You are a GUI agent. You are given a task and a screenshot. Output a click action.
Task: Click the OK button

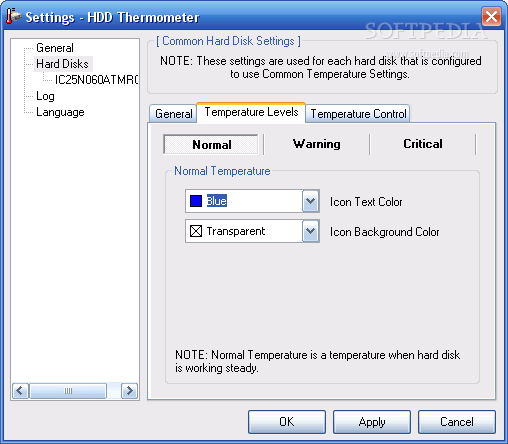287,422
